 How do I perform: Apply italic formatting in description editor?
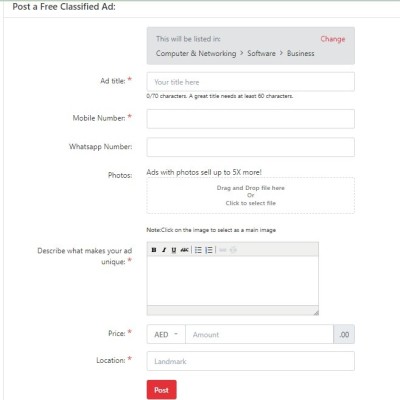164,250
